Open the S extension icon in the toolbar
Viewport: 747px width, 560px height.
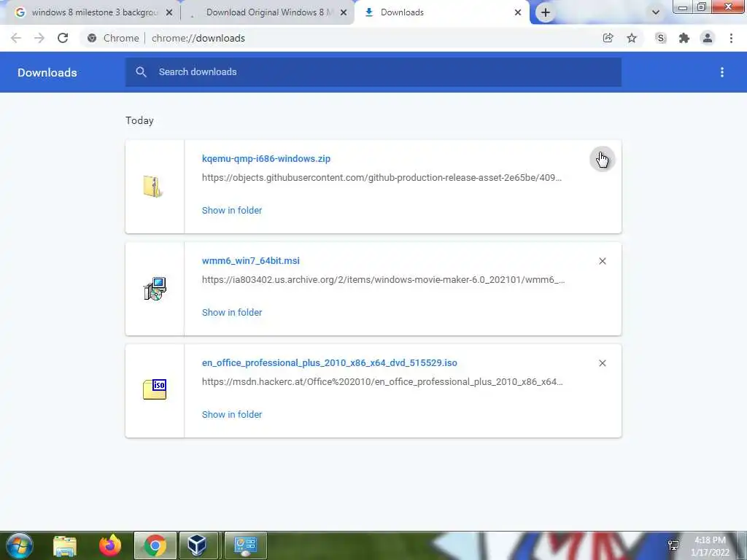[x=660, y=38]
